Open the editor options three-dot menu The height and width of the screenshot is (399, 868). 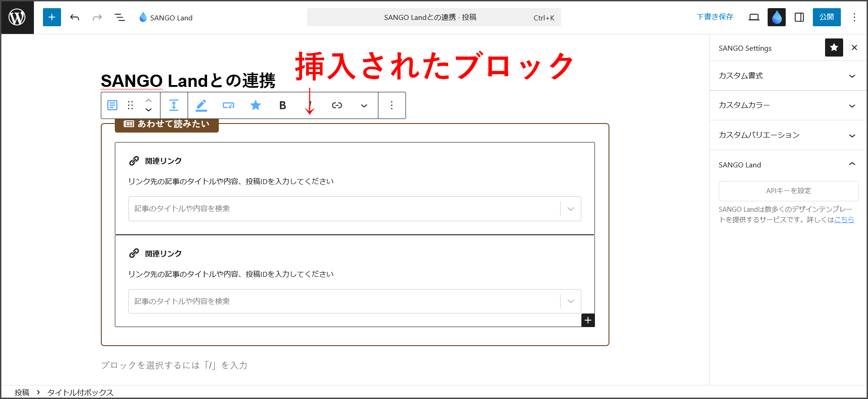coord(854,17)
